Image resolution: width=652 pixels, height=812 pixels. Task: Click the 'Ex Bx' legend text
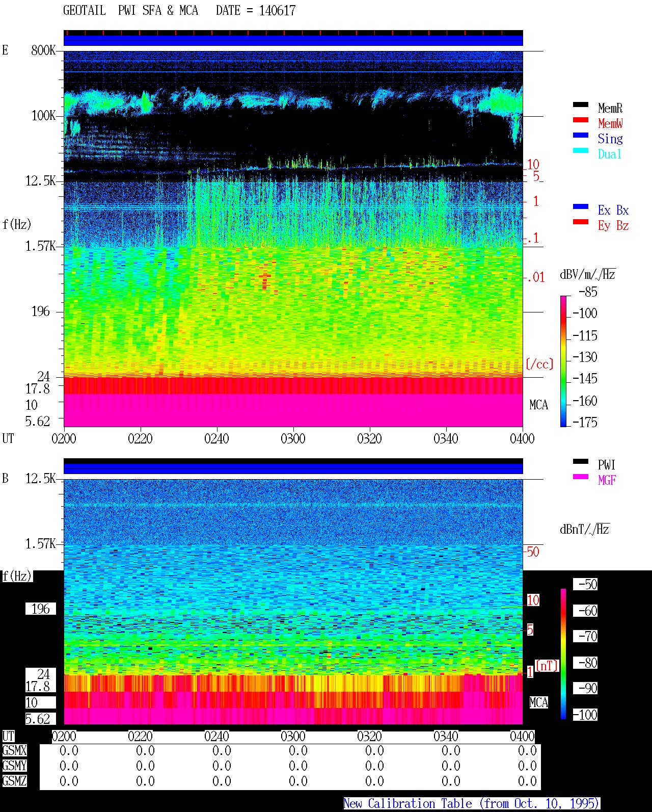tap(613, 210)
